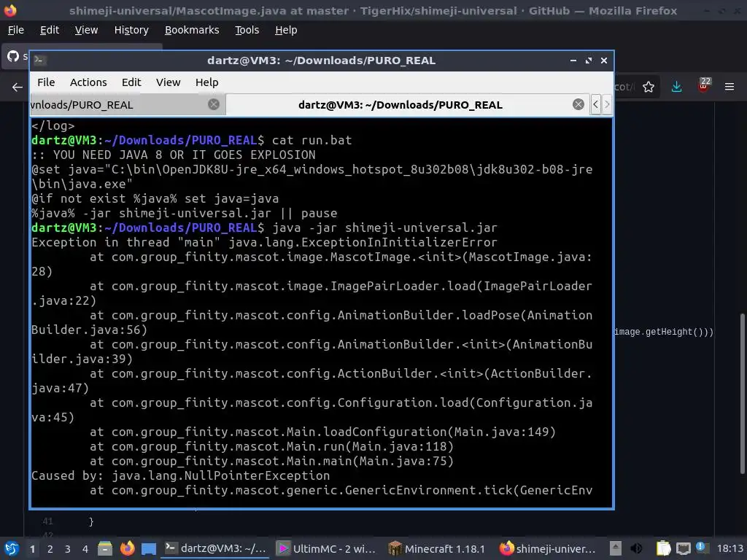Click the 18:13 clock

[x=729, y=548]
